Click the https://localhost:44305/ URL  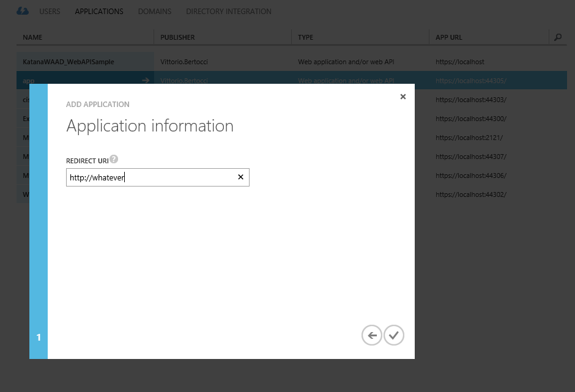point(471,81)
